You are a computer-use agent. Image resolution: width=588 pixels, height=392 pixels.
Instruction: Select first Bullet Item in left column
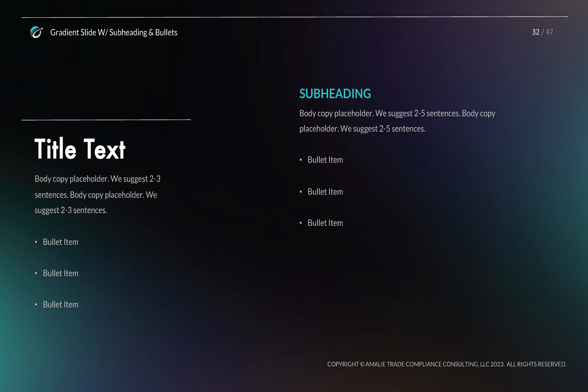point(60,242)
